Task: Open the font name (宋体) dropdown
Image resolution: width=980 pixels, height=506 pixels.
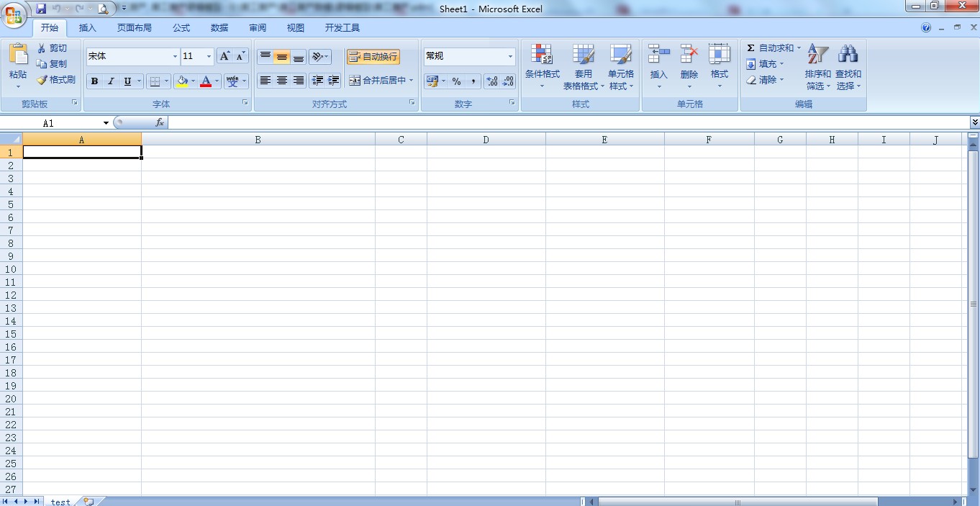Action: 175,56
